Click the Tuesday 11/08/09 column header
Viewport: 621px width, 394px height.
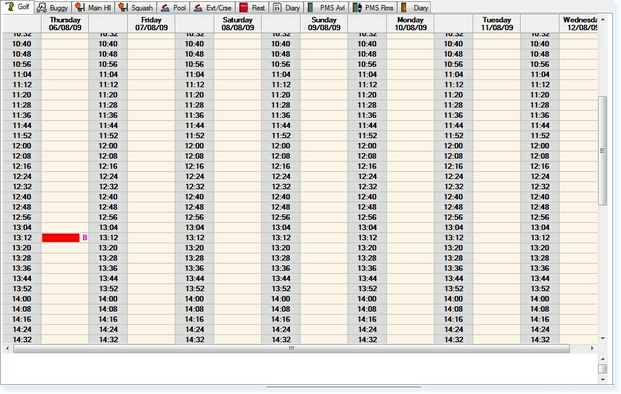click(497, 24)
